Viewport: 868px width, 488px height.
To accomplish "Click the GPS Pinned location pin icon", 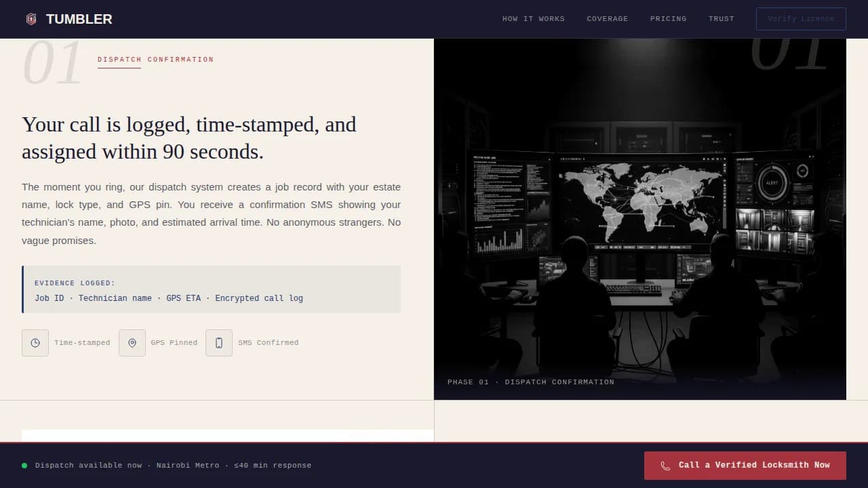I will pos(132,343).
